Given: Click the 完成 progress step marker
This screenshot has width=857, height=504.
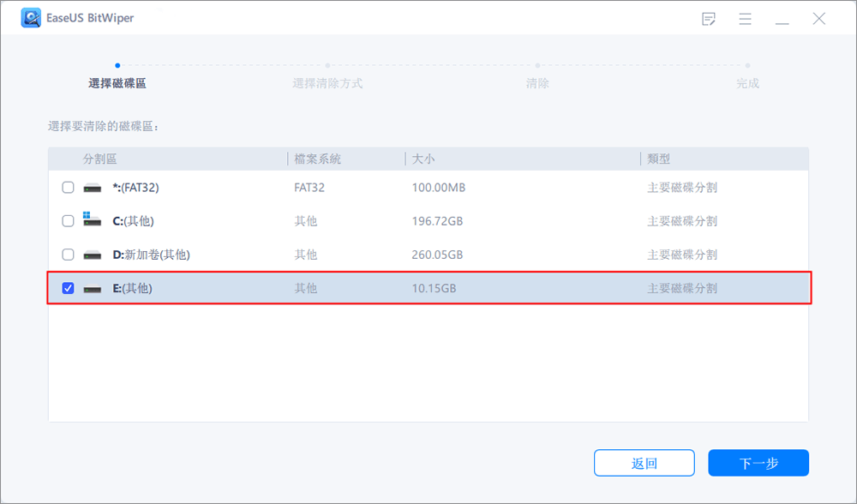Looking at the screenshot, I should (x=747, y=65).
